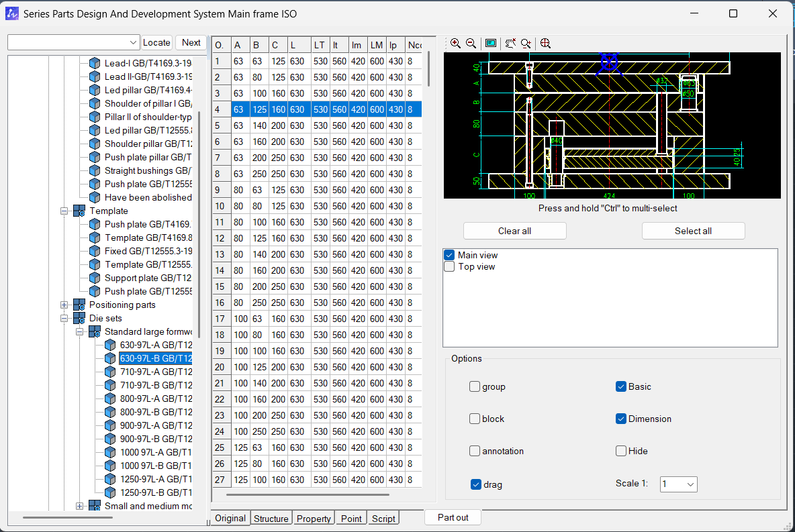Click the cyan full-view window icon
Image resolution: width=795 pixels, height=532 pixels.
click(x=491, y=44)
